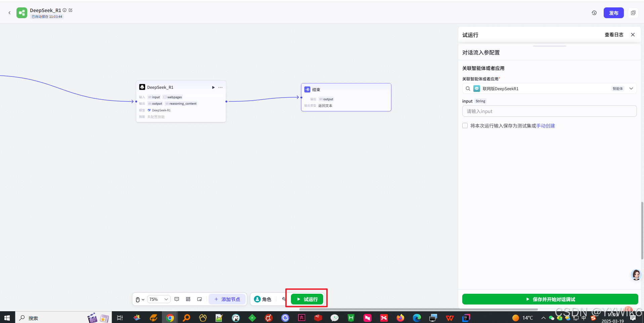Click the 联网版DeepSeekR1 agent avatar icon

477,88
